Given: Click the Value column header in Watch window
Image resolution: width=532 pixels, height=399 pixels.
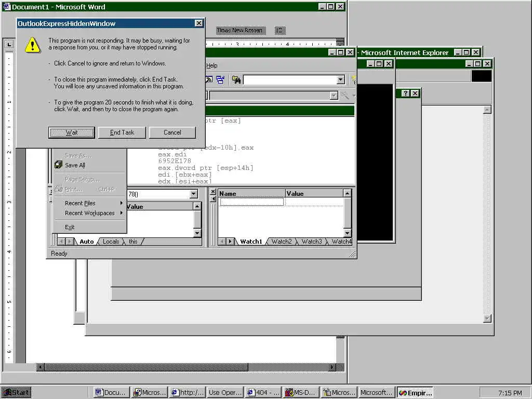Looking at the screenshot, I should 314,193.
